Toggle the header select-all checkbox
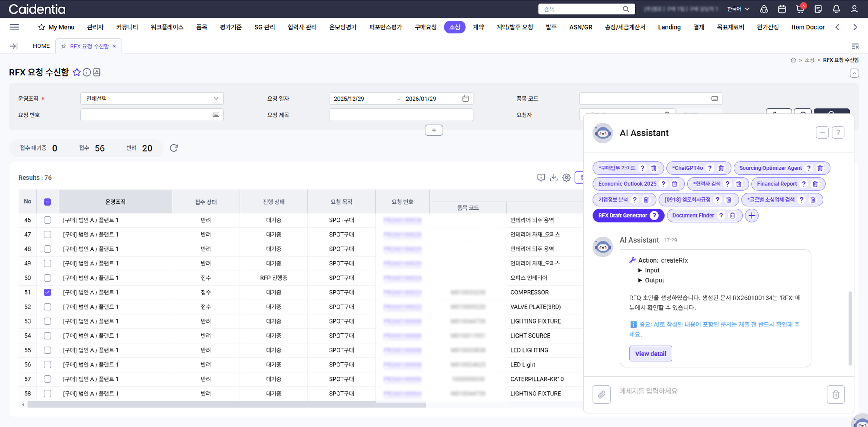Viewport: 868px width, 427px height. pos(47,202)
